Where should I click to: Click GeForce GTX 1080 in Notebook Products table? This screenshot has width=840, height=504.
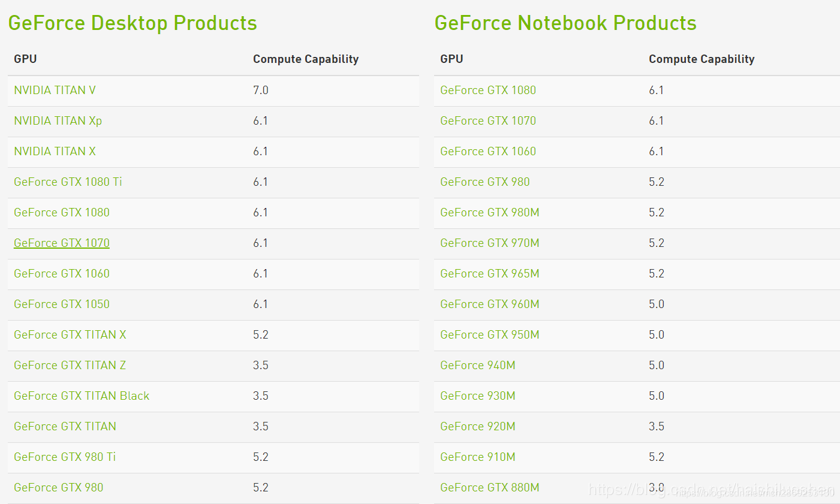[x=488, y=90]
